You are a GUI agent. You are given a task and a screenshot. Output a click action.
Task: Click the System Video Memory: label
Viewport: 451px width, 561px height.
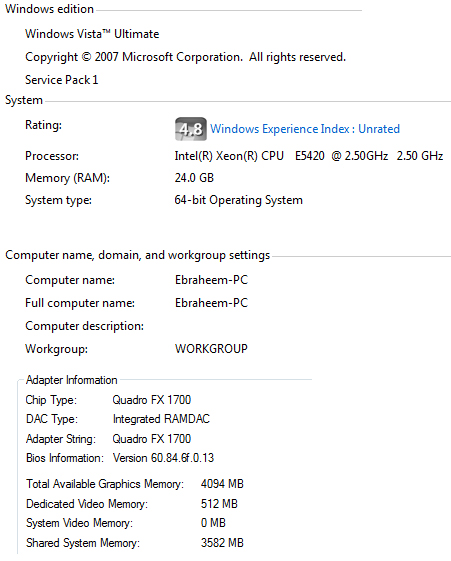[x=79, y=523]
